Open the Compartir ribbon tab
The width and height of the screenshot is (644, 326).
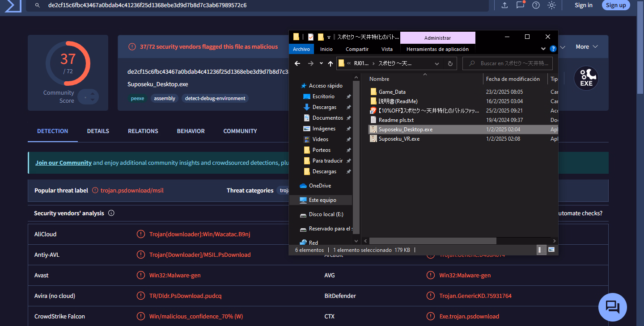point(357,49)
